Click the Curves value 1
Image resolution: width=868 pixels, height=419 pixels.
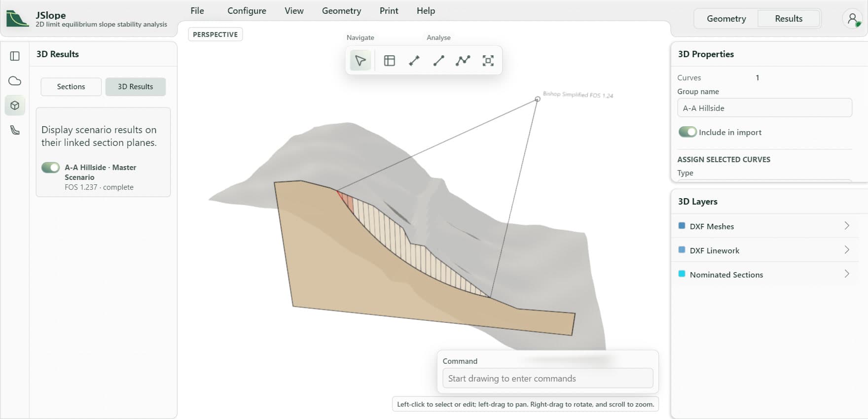758,78
